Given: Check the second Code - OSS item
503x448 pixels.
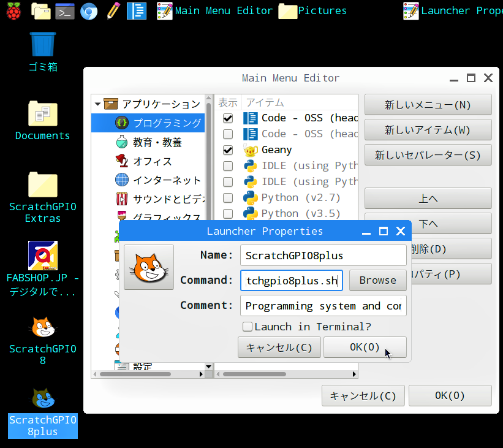Looking at the screenshot, I should point(228,134).
